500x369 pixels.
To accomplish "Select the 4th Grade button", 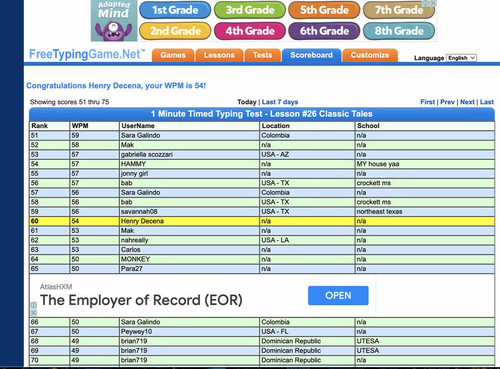I will coord(250,31).
